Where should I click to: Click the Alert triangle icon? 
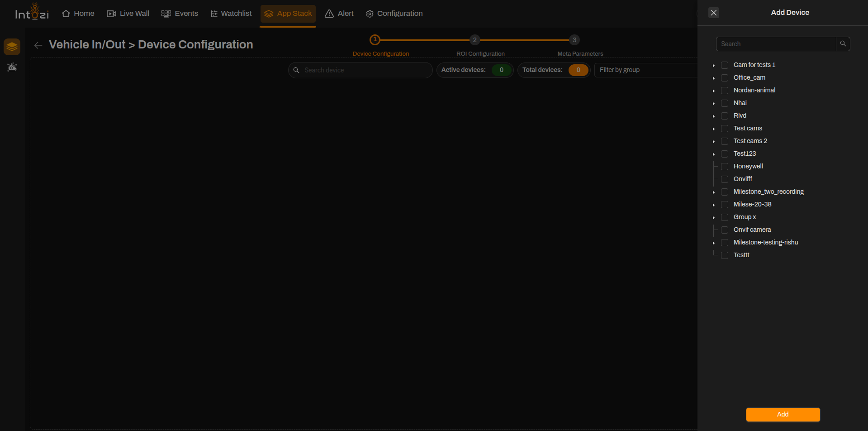pos(329,14)
